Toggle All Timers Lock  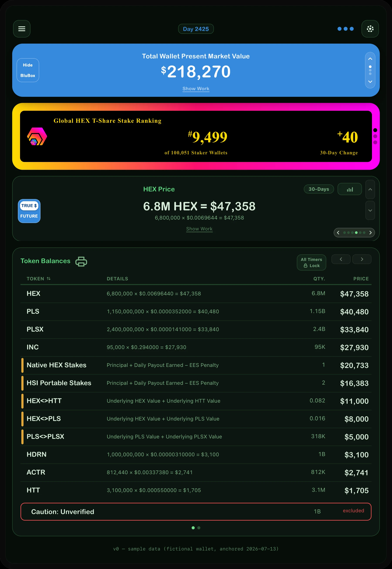(x=311, y=262)
